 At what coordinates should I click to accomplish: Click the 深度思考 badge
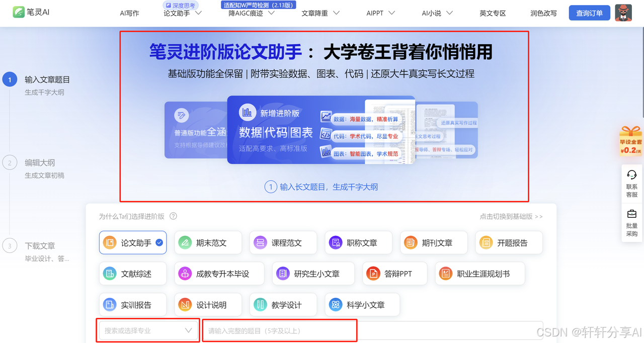(181, 5)
